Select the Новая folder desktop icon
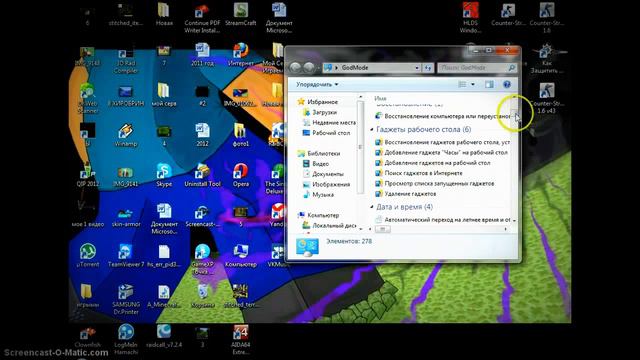Screen dimensions: 640x360 tap(164, 15)
